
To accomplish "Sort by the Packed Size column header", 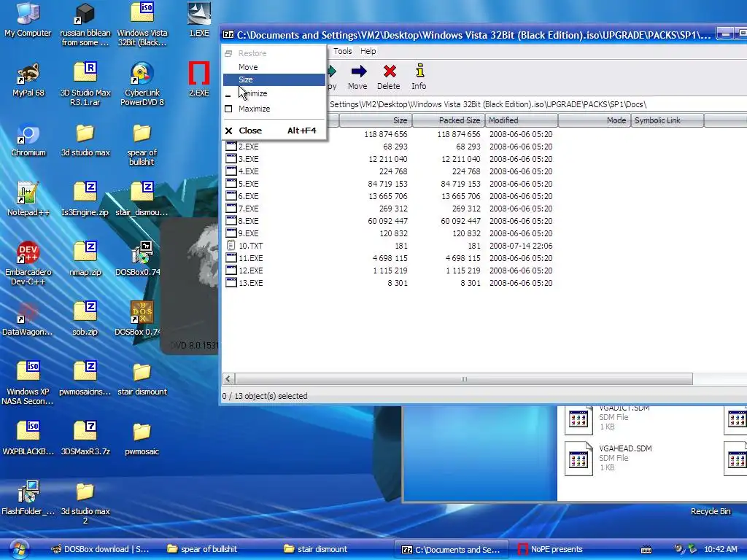I will point(449,120).
